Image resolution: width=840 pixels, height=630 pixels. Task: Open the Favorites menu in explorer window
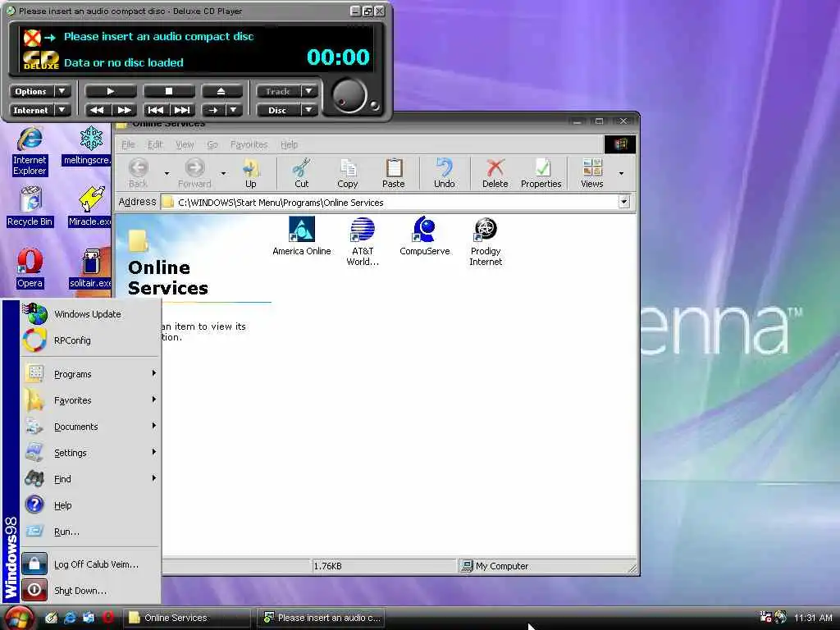[249, 144]
